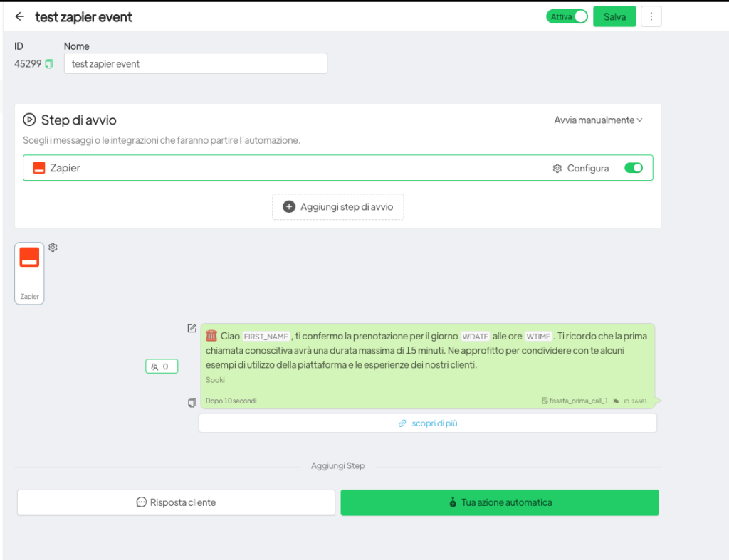Copy the automation ID 45299

tap(49, 64)
